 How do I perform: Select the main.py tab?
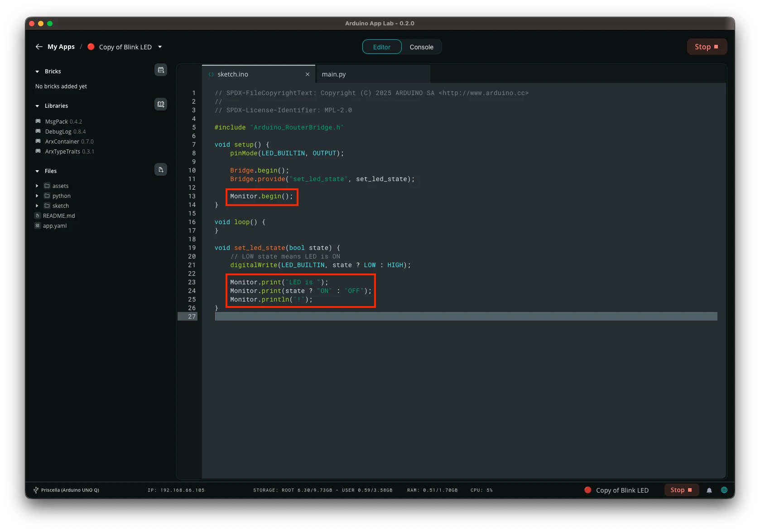[333, 74]
